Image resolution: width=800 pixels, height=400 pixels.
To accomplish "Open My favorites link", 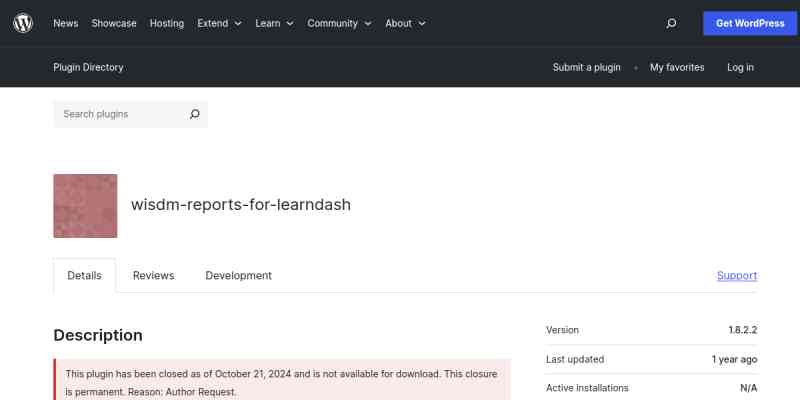I will tap(677, 67).
